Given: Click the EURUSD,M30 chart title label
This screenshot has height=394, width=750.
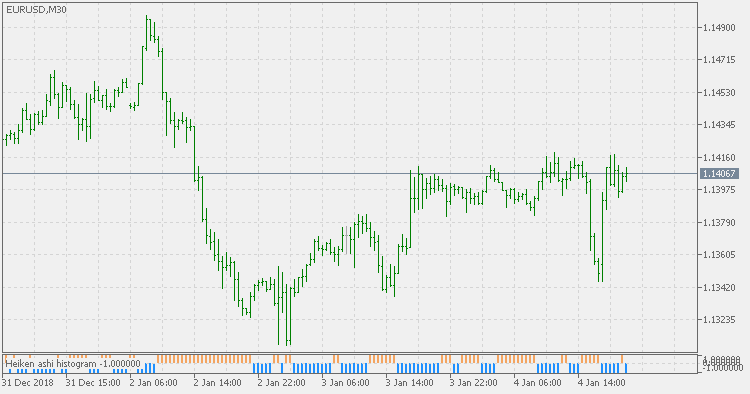Looking at the screenshot, I should click(x=36, y=10).
